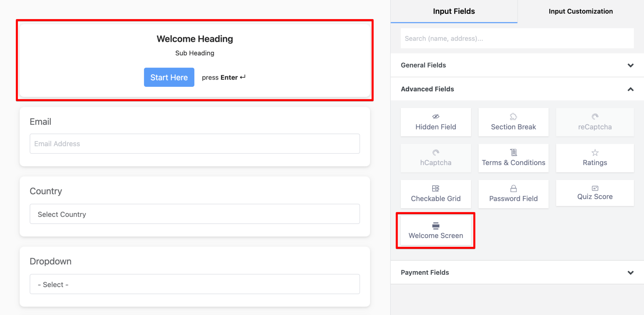Select the Welcome Screen field
The image size is (644, 315).
pyautogui.click(x=436, y=230)
